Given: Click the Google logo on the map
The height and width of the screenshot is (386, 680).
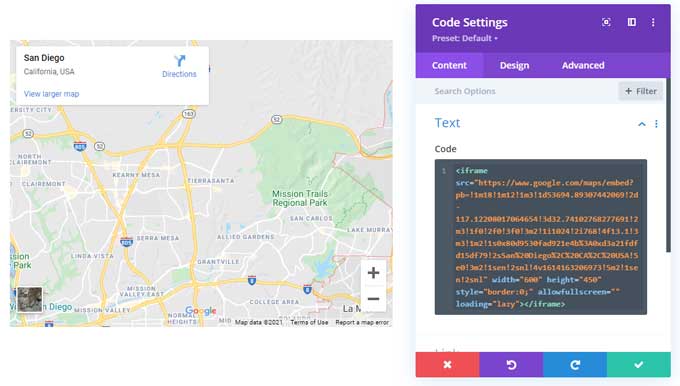Looking at the screenshot, I should (x=200, y=311).
